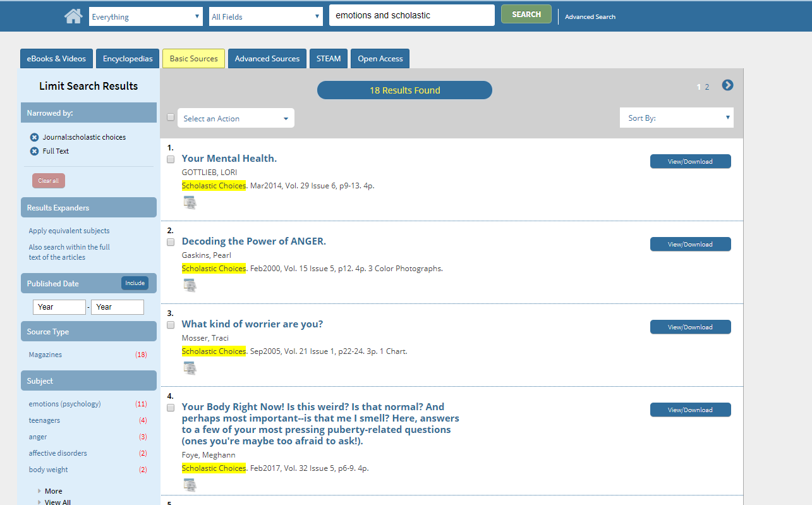Open article title 'Decoding the Power of ANGER.'
This screenshot has width=812, height=505.
(254, 241)
